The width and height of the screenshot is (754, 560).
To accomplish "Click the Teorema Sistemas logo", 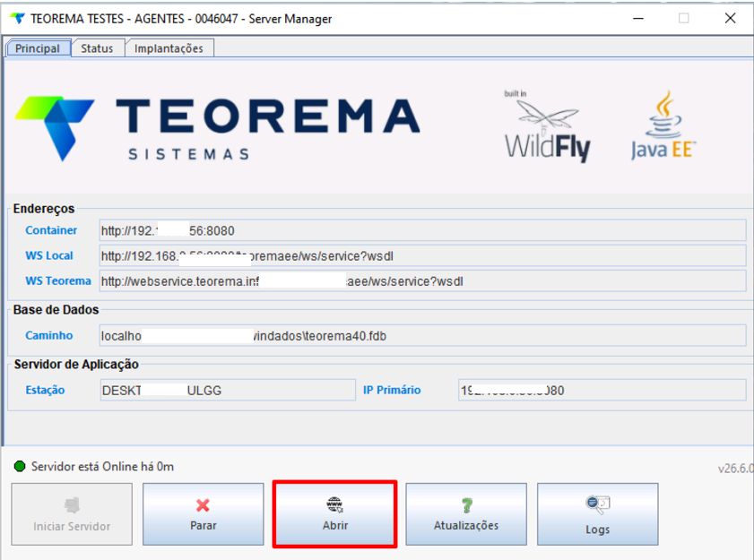I will pos(218,128).
